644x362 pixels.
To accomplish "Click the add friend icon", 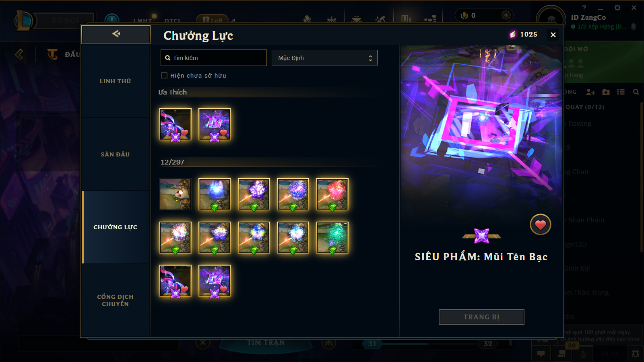I will coord(590,92).
